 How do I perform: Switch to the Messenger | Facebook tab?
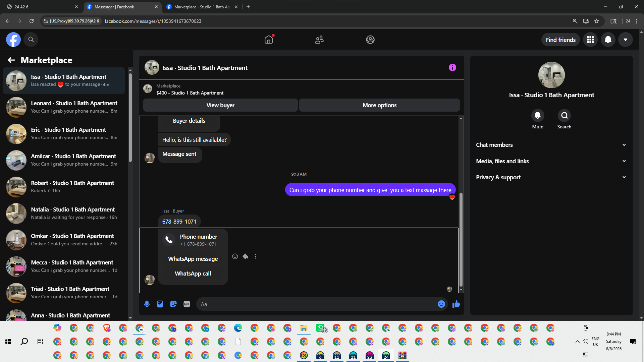(122, 7)
